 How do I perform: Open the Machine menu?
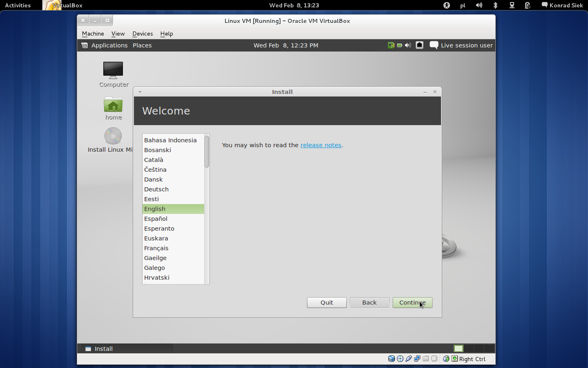pos(93,34)
